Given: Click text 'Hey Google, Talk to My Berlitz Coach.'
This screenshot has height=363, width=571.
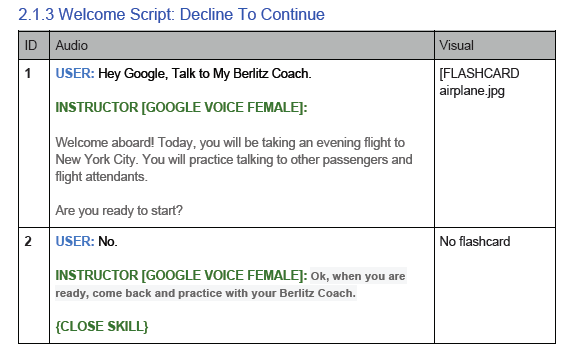Looking at the screenshot, I should click(x=205, y=74).
